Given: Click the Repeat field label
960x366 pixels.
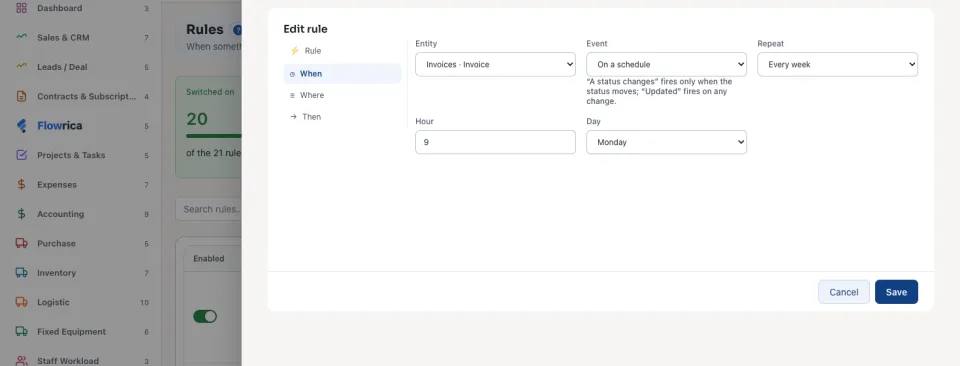Looking at the screenshot, I should (x=770, y=43).
